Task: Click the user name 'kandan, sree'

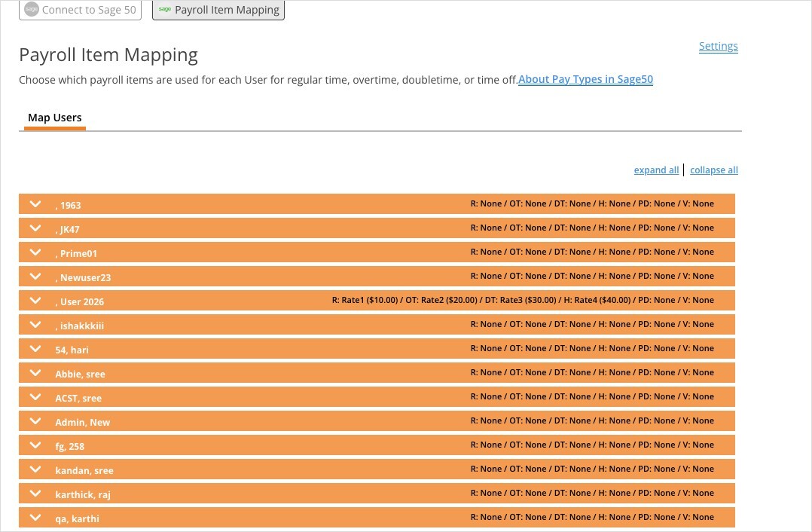Action: click(x=84, y=470)
